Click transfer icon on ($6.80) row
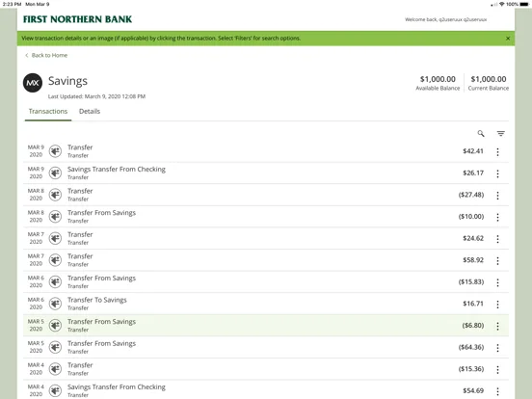The width and height of the screenshot is (532, 399). pos(55,325)
